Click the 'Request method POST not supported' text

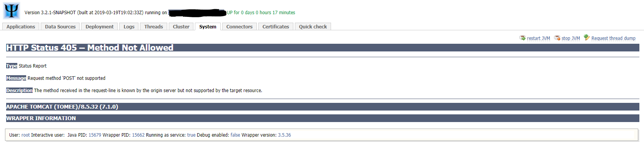pos(67,78)
